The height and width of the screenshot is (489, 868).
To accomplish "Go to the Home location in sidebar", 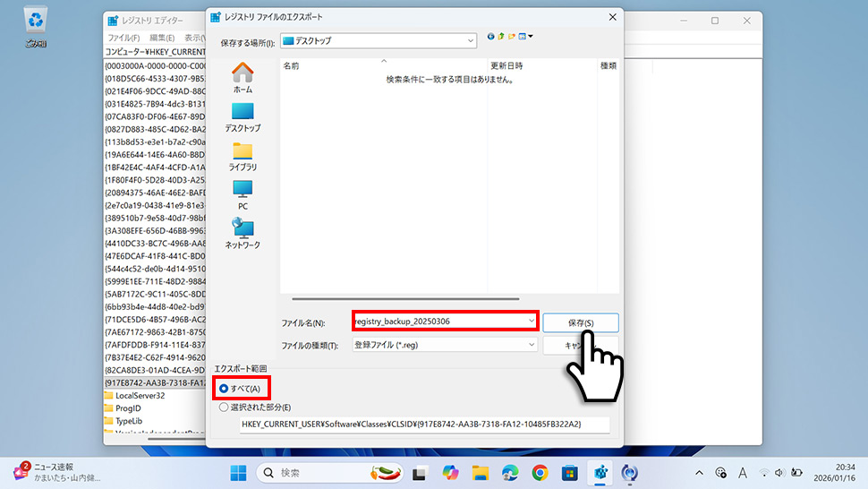I will click(x=243, y=78).
